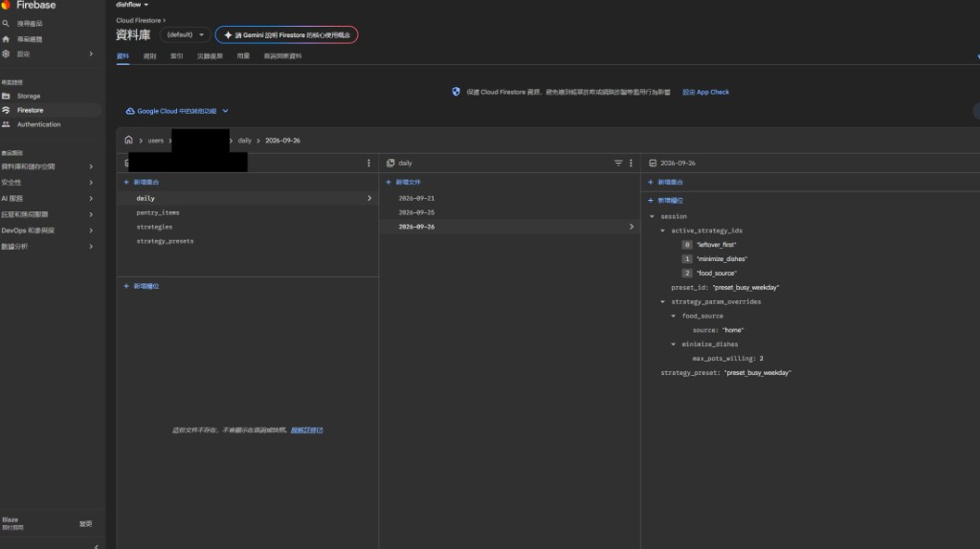980x549 pixels.
Task: Collapse the active_strategy_ids array
Action: [662, 231]
